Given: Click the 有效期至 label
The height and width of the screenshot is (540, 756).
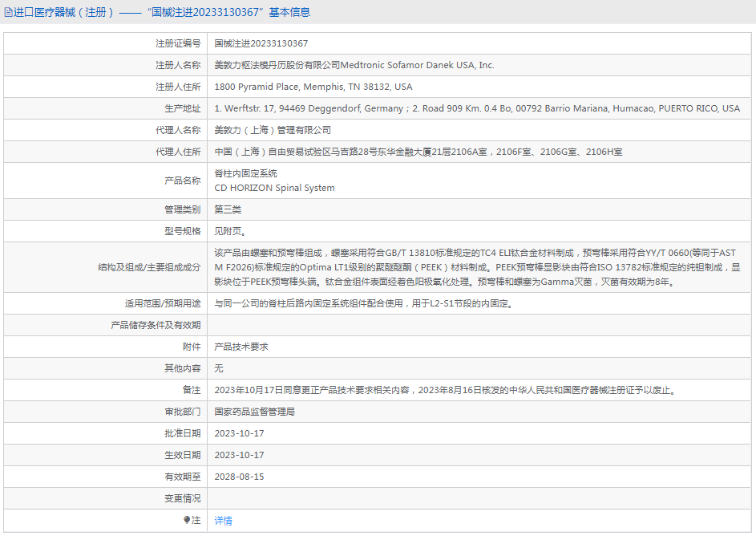Looking at the screenshot, I should pos(182,477).
